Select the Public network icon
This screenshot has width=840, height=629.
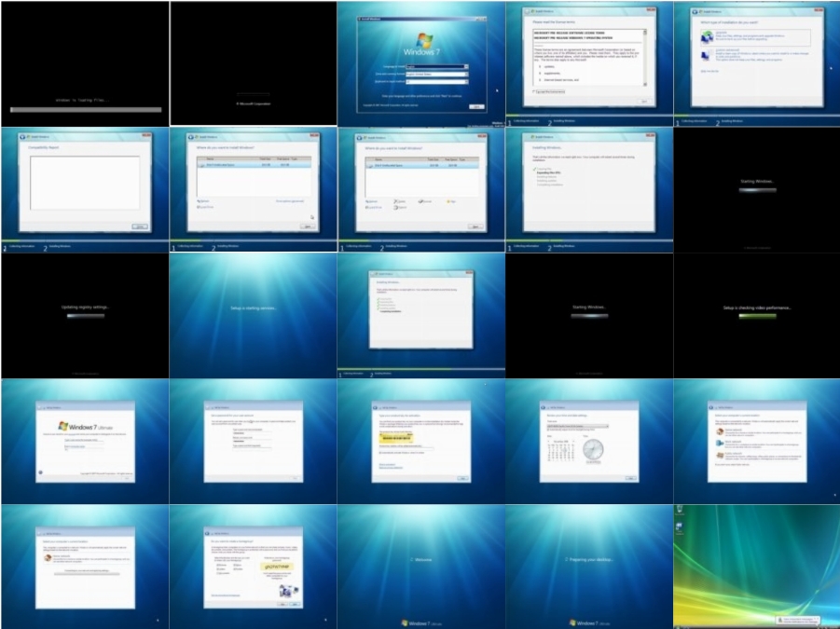click(x=720, y=456)
